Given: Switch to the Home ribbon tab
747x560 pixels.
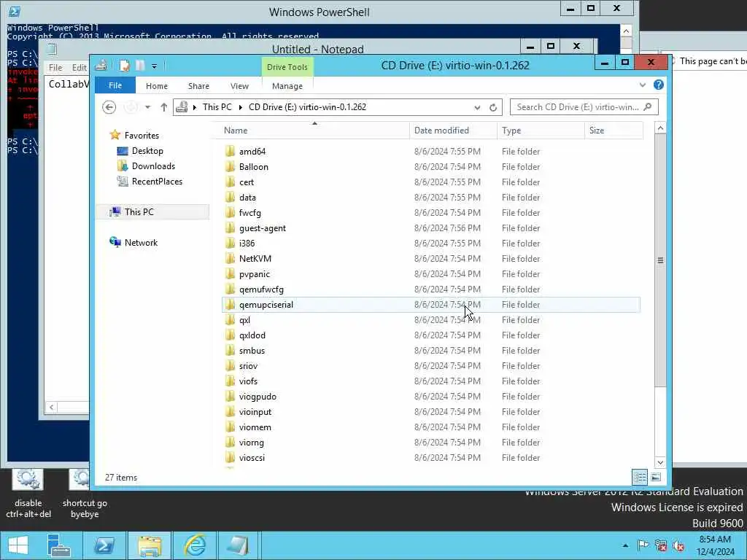Looking at the screenshot, I should point(157,86).
